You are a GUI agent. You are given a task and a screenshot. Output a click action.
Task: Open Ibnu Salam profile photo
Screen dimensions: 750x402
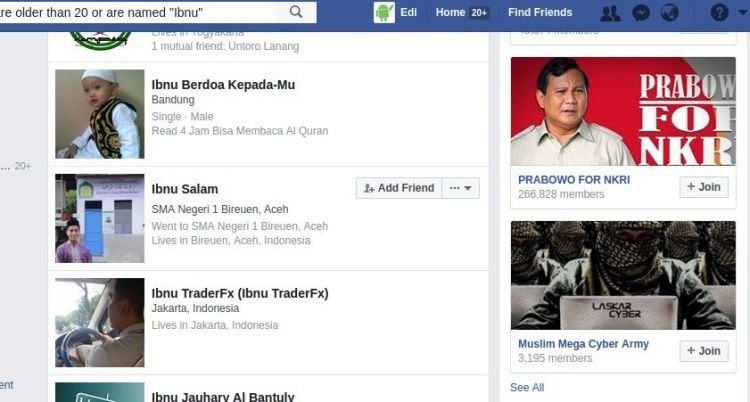(x=99, y=218)
